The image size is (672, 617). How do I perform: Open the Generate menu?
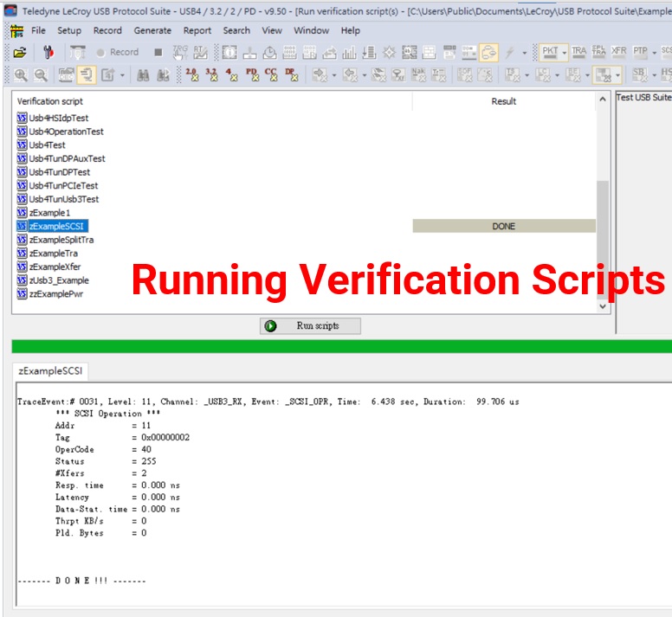[152, 30]
